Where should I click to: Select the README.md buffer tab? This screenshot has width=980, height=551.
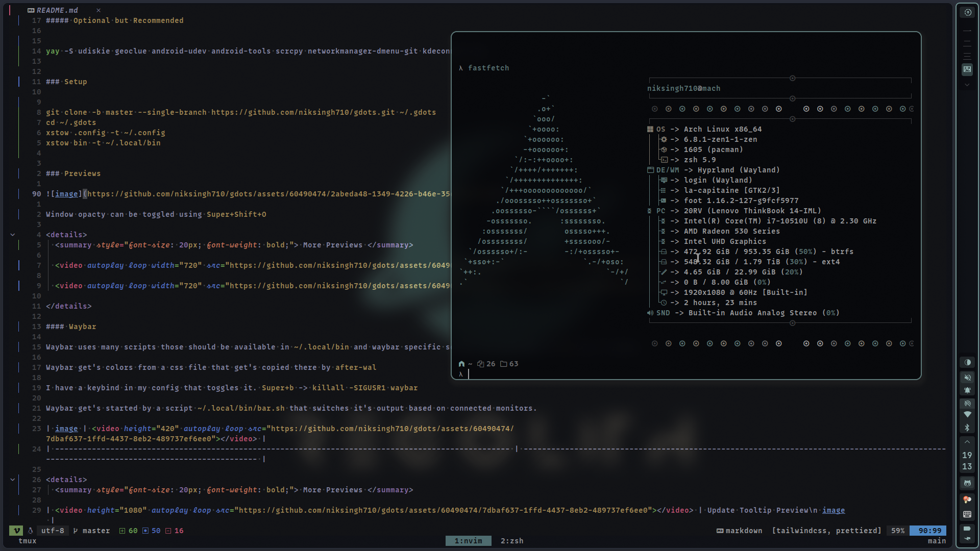53,10
